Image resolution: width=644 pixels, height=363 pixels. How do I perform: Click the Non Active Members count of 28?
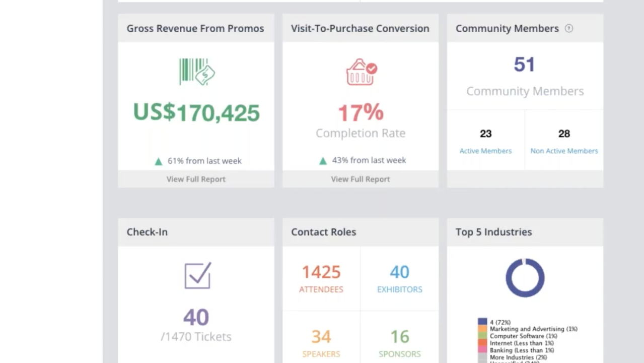click(563, 134)
